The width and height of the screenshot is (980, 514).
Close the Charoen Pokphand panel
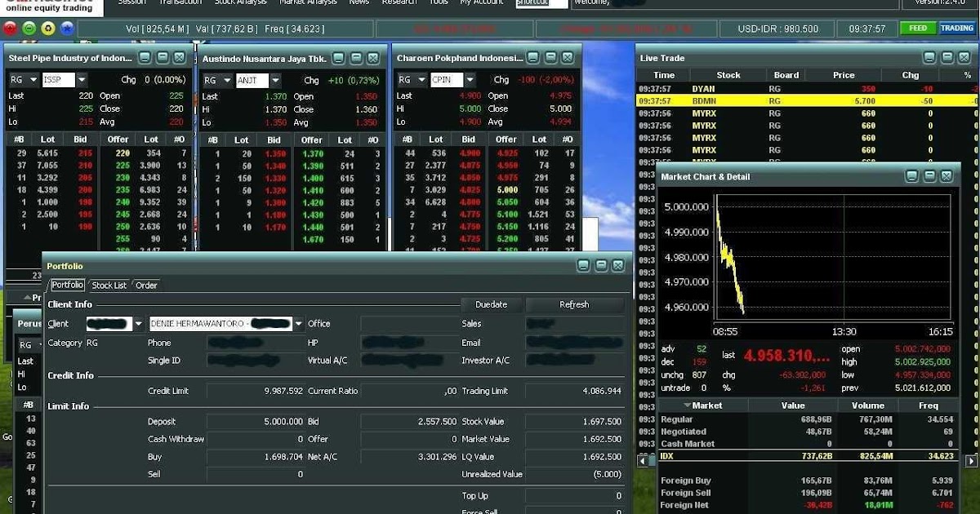tap(568, 58)
